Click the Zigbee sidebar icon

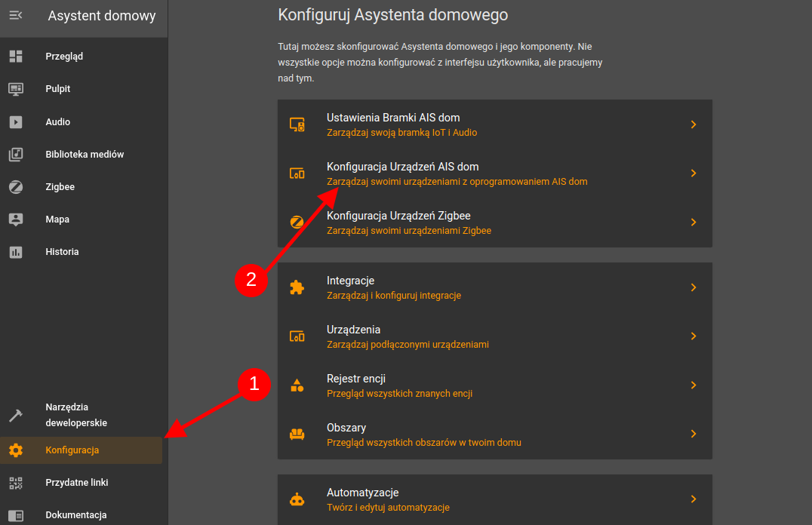[x=16, y=187]
